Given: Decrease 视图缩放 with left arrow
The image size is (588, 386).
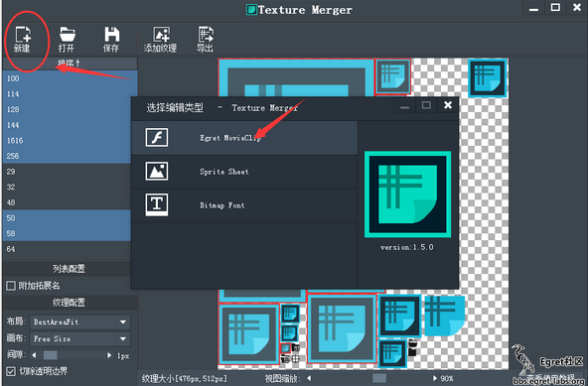Looking at the screenshot, I should [309, 378].
